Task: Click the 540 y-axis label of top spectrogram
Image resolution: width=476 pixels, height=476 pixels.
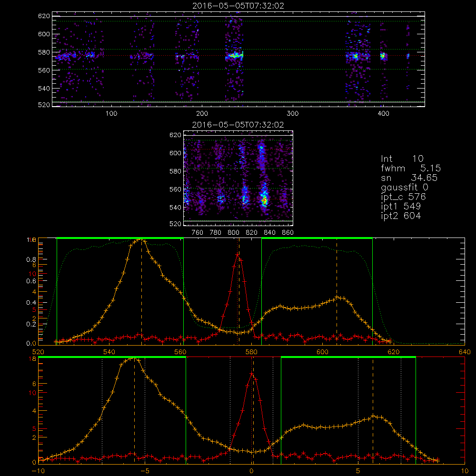Action: click(44, 89)
